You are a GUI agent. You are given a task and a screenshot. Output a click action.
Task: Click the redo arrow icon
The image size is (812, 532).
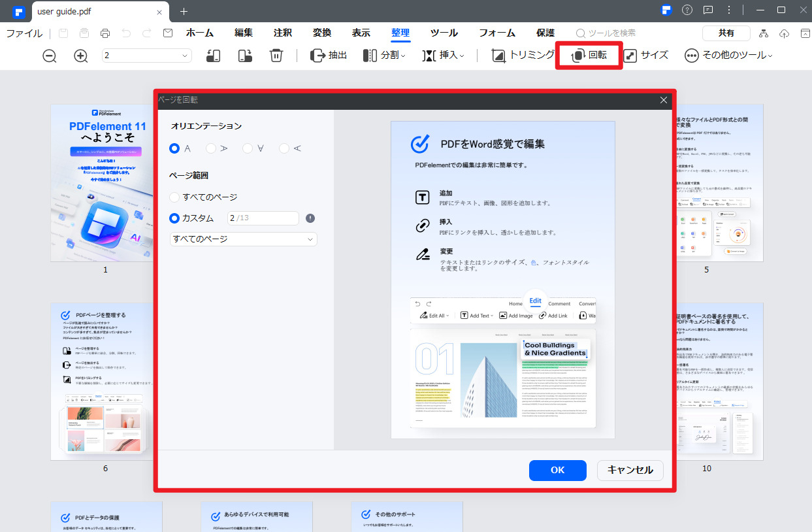(x=147, y=33)
